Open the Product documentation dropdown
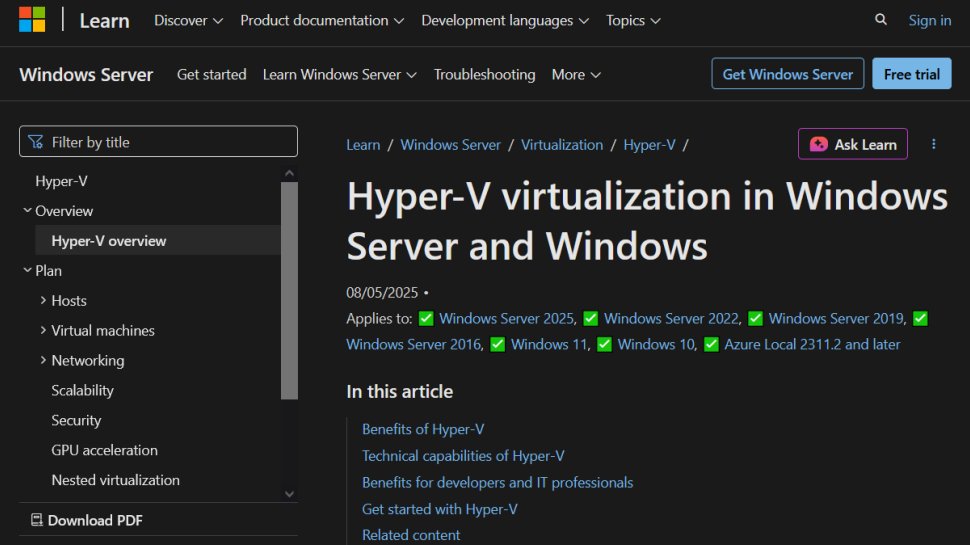This screenshot has width=970, height=545. (322, 20)
